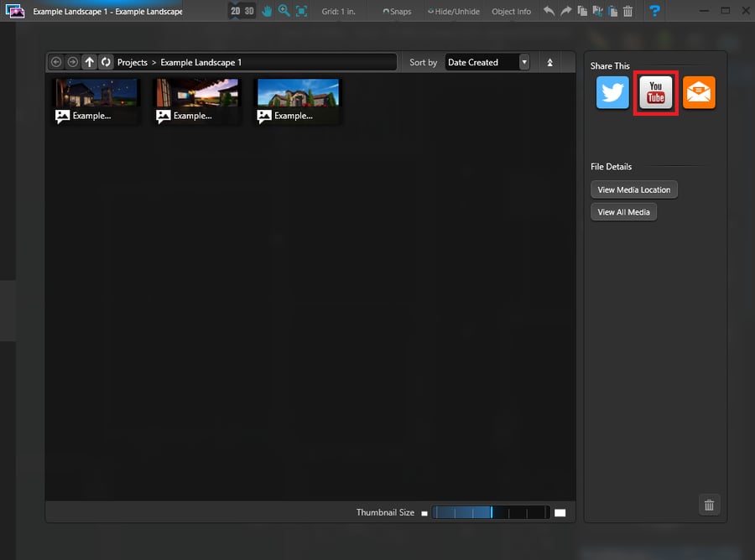This screenshot has height=560, width=755.
Task: Activate the Zoom magnifier tool
Action: pos(284,11)
